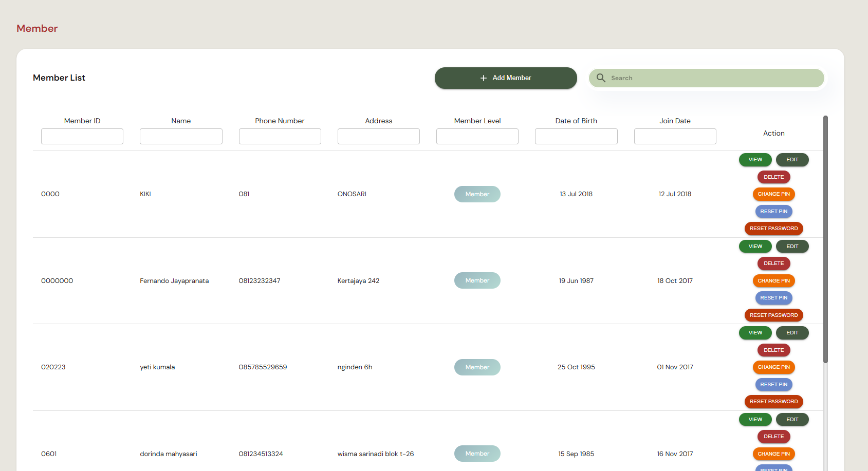The width and height of the screenshot is (868, 471).
Task: Edit yeti kumala's record
Action: pyautogui.click(x=792, y=333)
